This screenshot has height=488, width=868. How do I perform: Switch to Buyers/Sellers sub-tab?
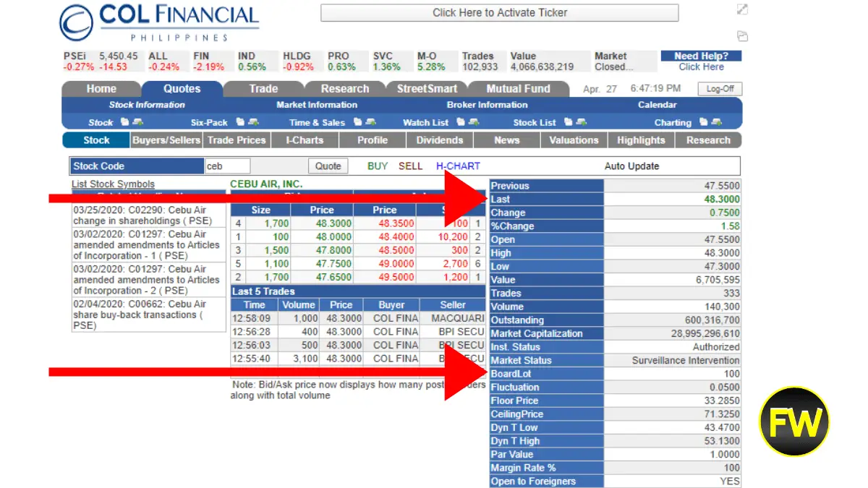click(x=166, y=140)
